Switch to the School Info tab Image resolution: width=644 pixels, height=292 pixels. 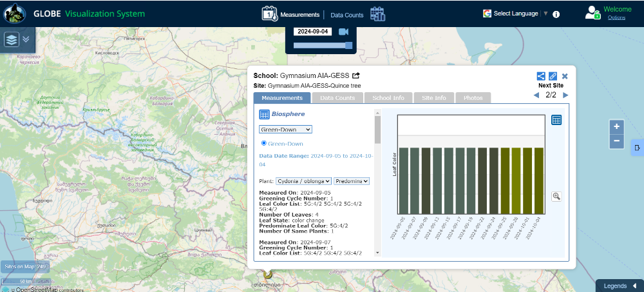(x=388, y=98)
